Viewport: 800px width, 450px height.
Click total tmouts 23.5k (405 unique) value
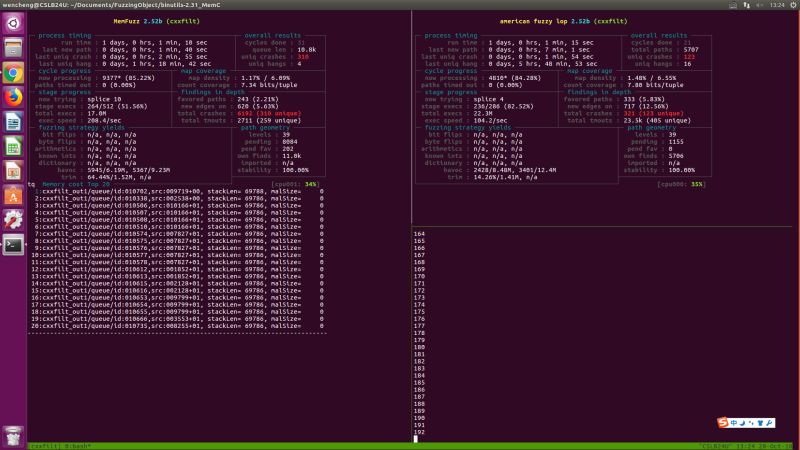tap(657, 120)
